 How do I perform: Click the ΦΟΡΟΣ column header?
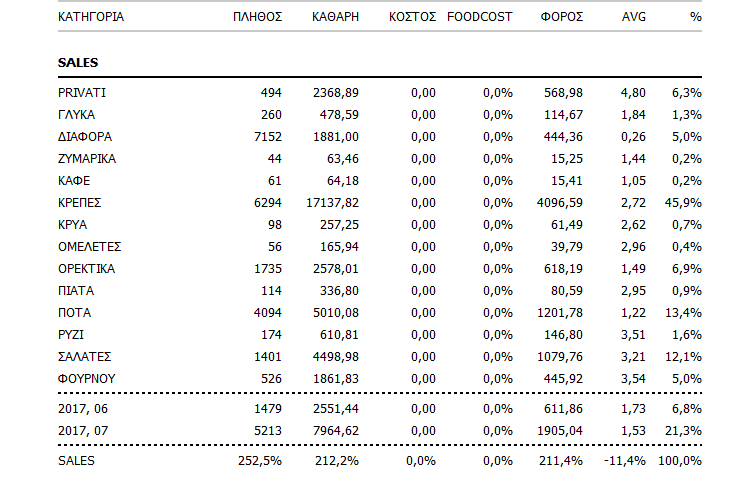(x=561, y=18)
